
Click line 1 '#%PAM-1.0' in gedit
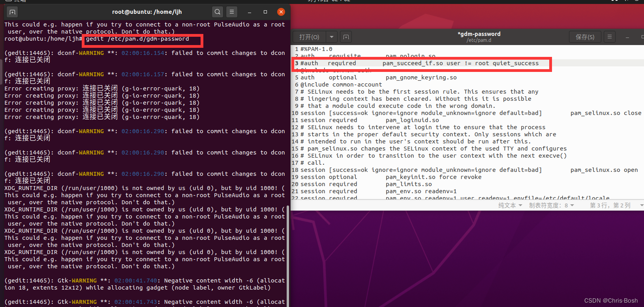click(316, 49)
